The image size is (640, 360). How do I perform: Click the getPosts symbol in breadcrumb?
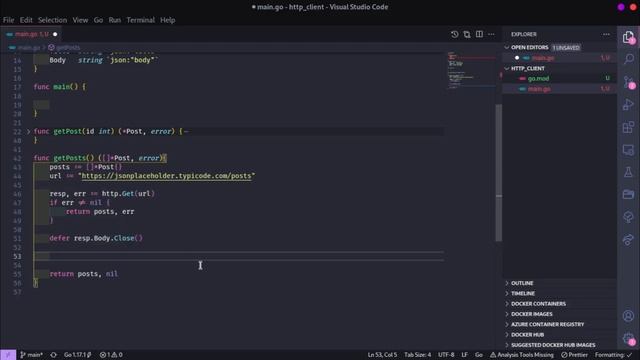pyautogui.click(x=64, y=47)
